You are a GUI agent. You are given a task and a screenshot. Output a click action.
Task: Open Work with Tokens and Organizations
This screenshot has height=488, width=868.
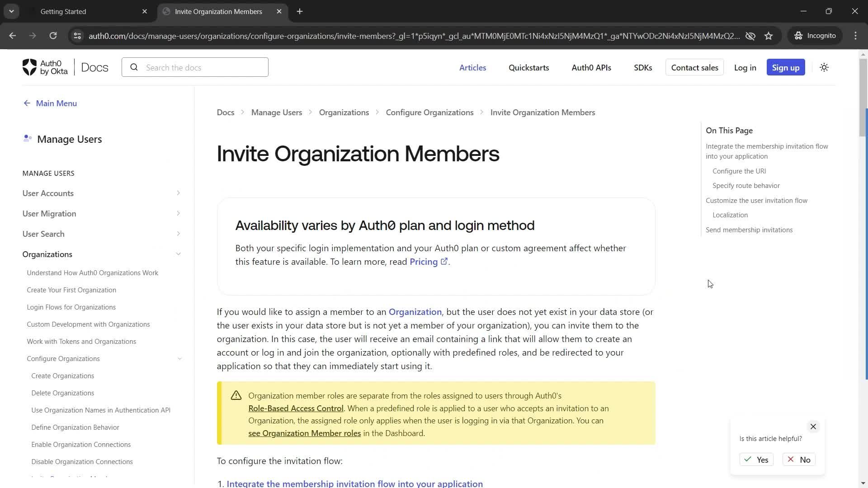(x=81, y=342)
